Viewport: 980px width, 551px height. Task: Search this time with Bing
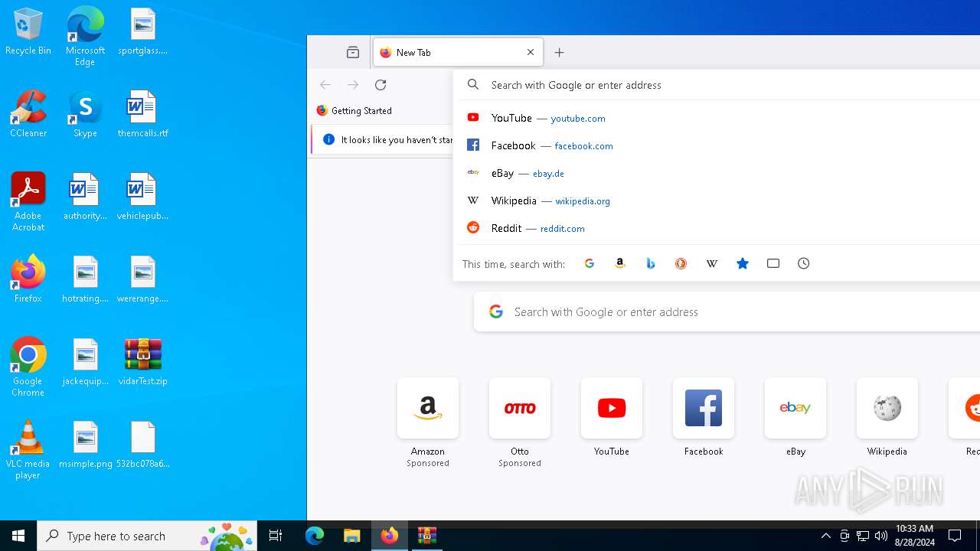[x=651, y=263]
